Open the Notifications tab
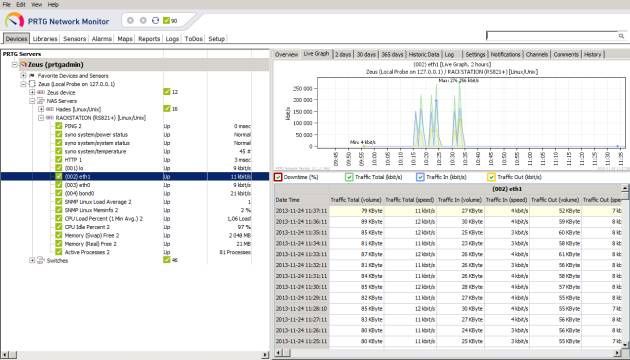Viewport: 630px width, 360px height. pyautogui.click(x=505, y=54)
